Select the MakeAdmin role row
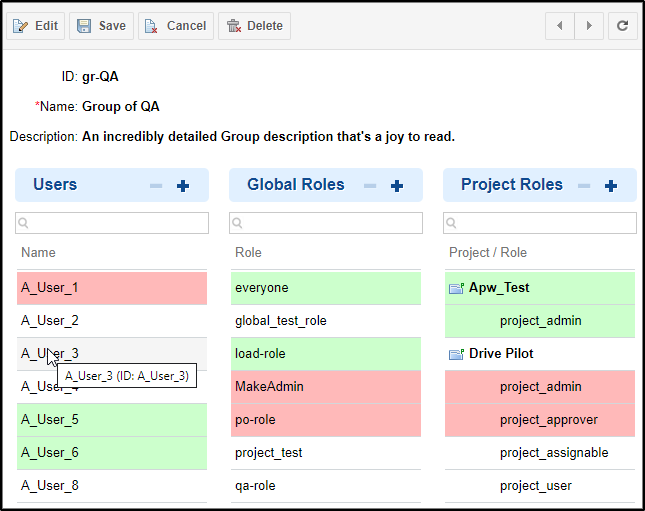Viewport: 645px width, 511px height. point(326,387)
